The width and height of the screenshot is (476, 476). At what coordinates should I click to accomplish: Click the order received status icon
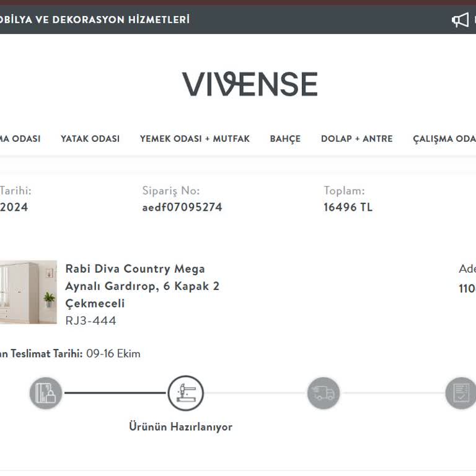click(x=46, y=393)
